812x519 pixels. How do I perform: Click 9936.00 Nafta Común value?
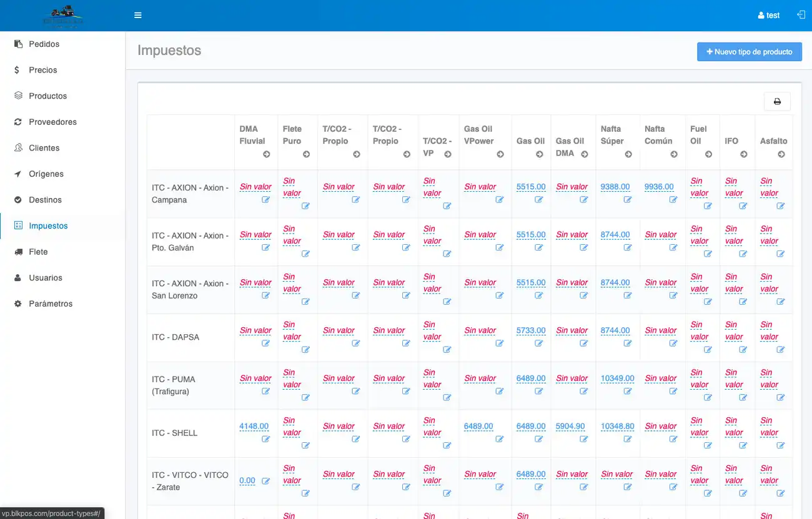(x=659, y=187)
